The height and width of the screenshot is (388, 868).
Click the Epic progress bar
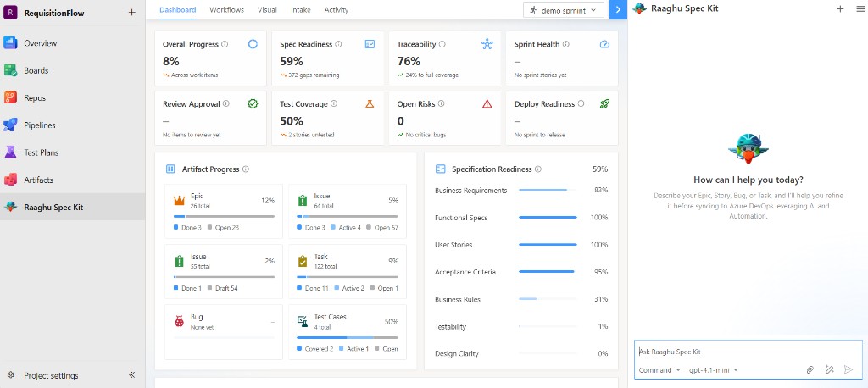(224, 216)
